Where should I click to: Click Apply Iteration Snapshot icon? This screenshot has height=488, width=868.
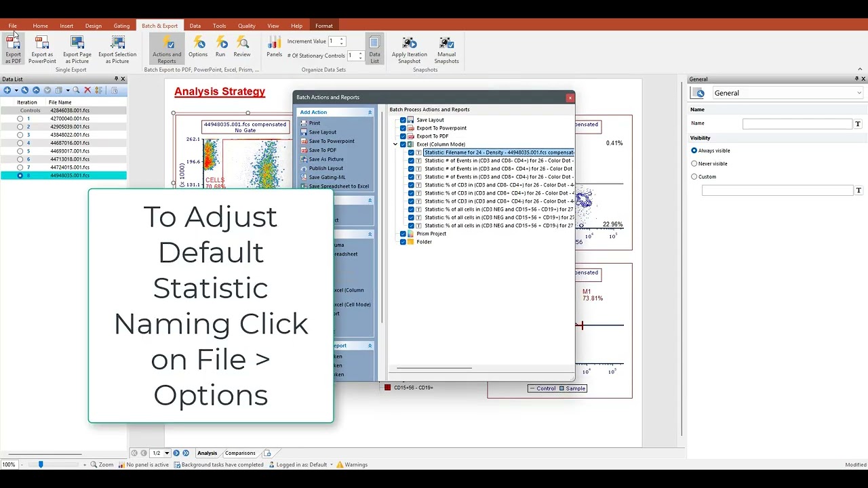coord(410,50)
